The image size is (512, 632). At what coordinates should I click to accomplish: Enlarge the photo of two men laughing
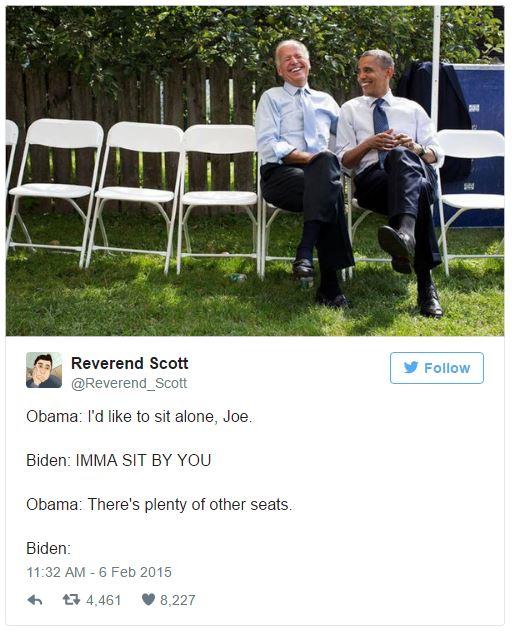tap(255, 171)
